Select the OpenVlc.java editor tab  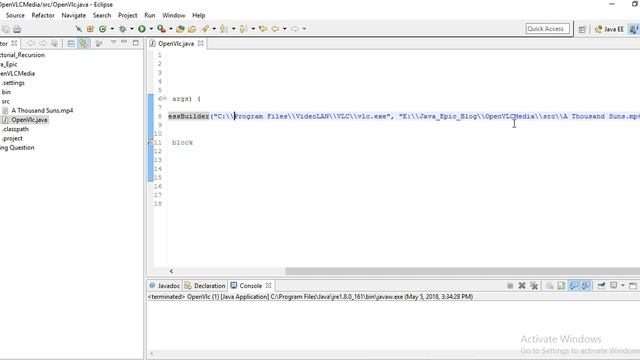[x=176, y=43]
